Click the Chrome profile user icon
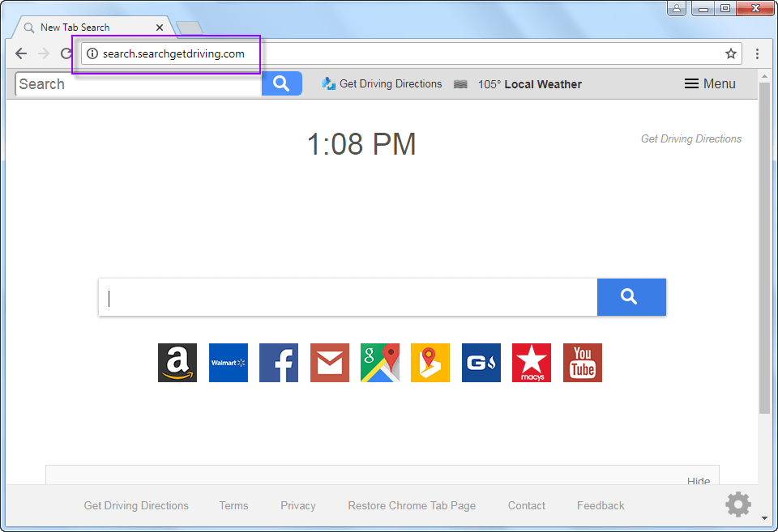The width and height of the screenshot is (778, 532). point(676,8)
